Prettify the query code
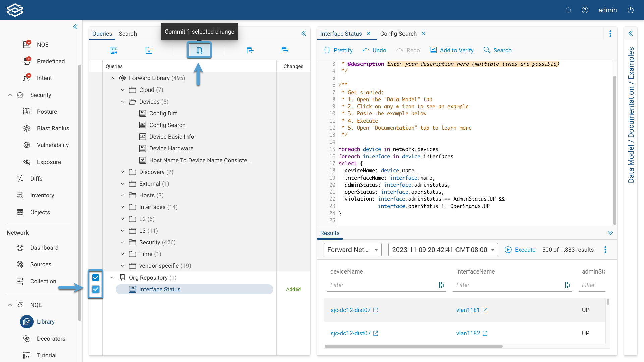The image size is (644, 362). pyautogui.click(x=338, y=50)
